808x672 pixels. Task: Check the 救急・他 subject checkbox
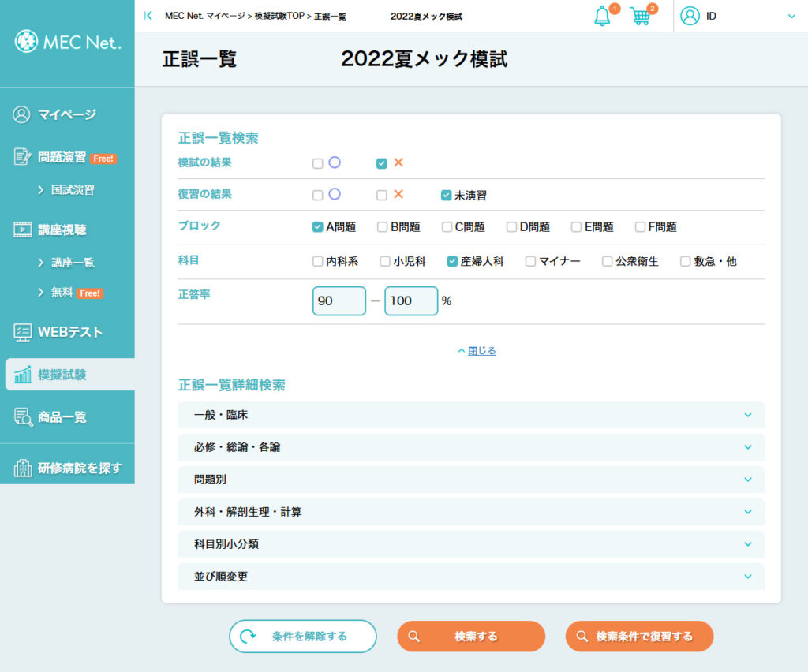[686, 262]
